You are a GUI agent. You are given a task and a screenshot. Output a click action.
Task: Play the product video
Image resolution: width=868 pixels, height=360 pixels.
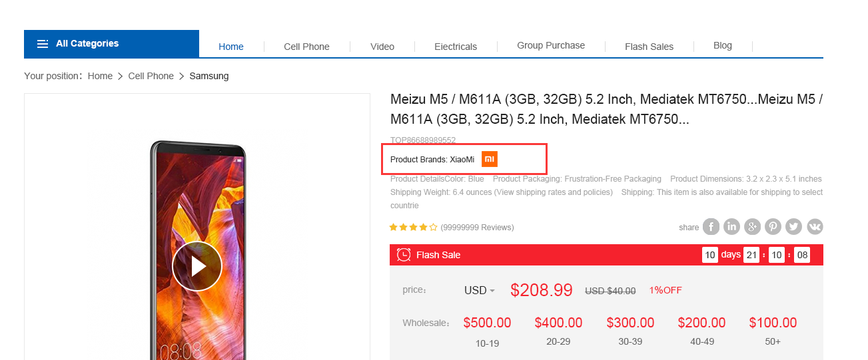click(x=197, y=266)
